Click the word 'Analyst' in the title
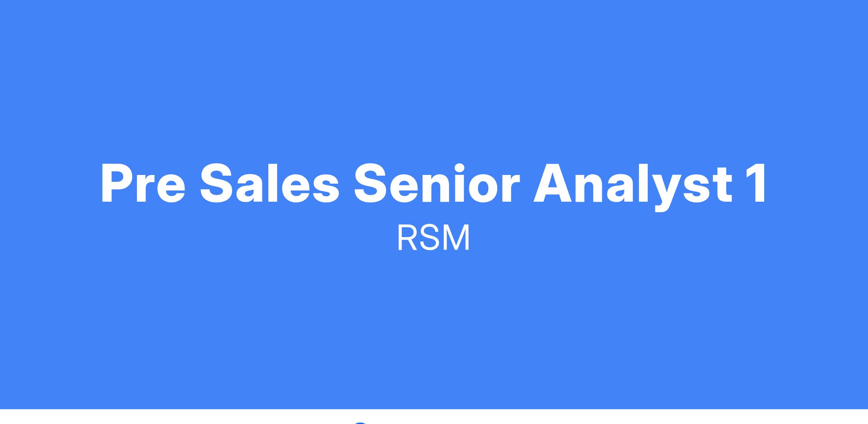This screenshot has height=424, width=868. tap(633, 187)
